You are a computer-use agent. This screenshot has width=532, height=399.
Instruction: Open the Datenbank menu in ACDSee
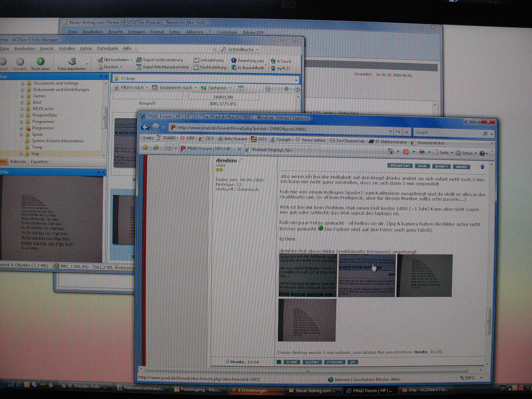point(107,49)
